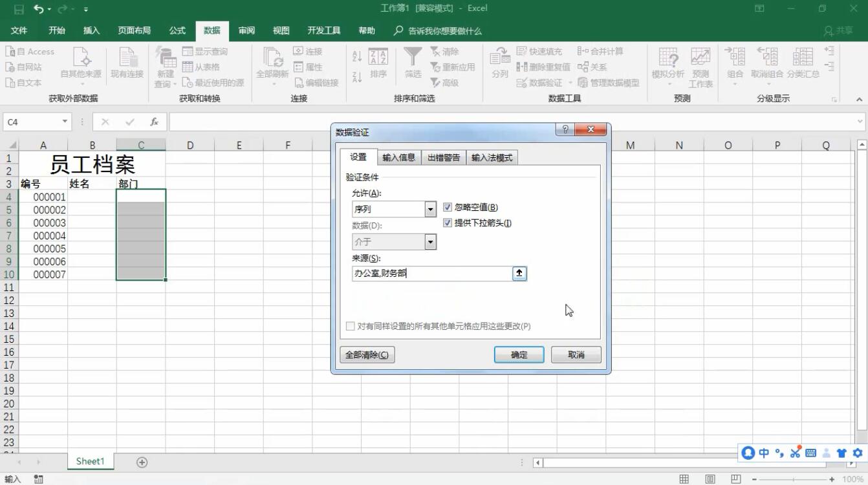Click the 全部清除 button
The height and width of the screenshot is (485, 868).
point(367,354)
